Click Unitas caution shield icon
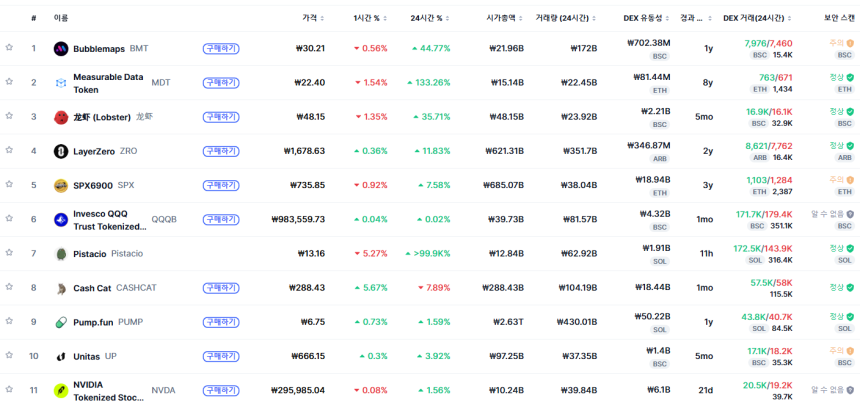 pyautogui.click(x=850, y=351)
